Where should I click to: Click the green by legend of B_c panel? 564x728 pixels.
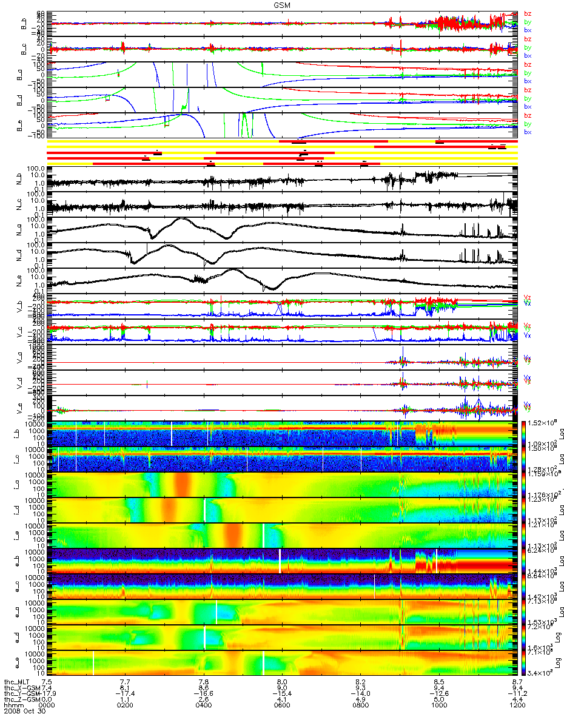pos(528,47)
